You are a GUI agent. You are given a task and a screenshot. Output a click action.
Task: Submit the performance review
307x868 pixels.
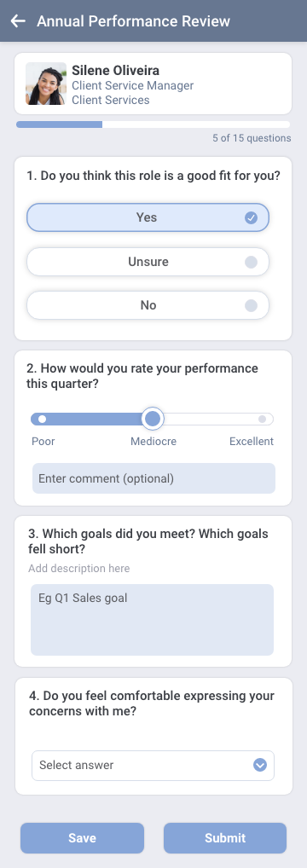pyautogui.click(x=225, y=838)
